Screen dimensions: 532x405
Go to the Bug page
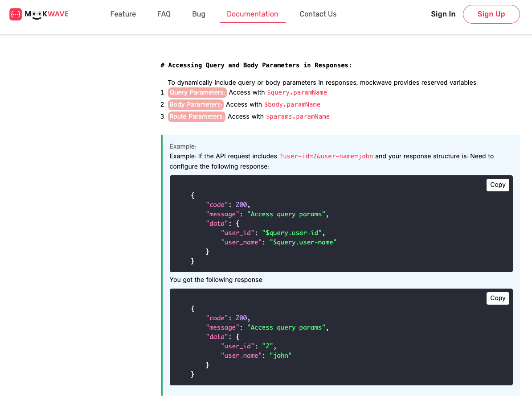198,14
